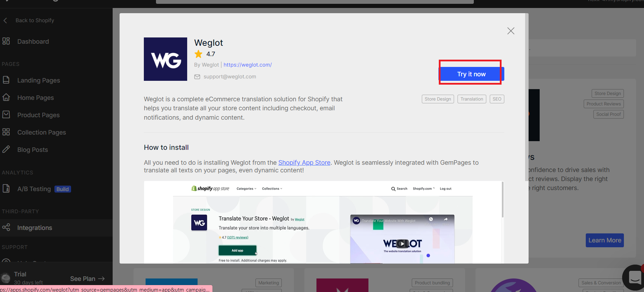Click the Product Reviews tag behind modal

(603, 104)
